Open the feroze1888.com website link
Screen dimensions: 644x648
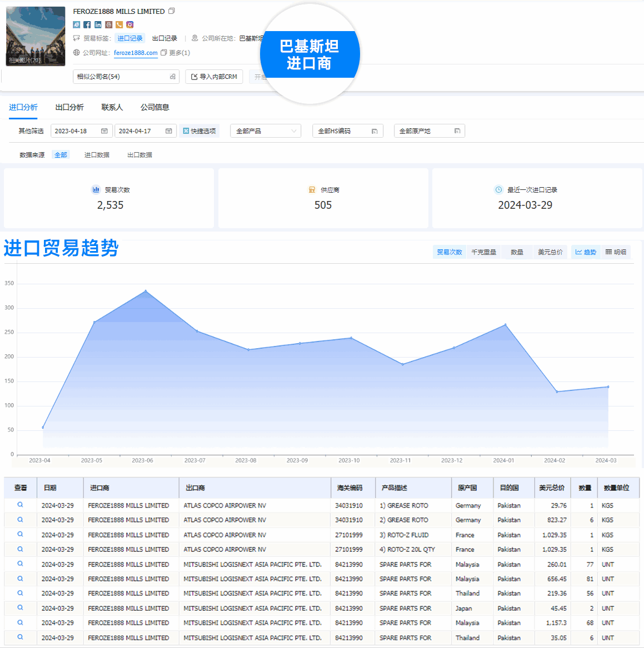coord(137,52)
